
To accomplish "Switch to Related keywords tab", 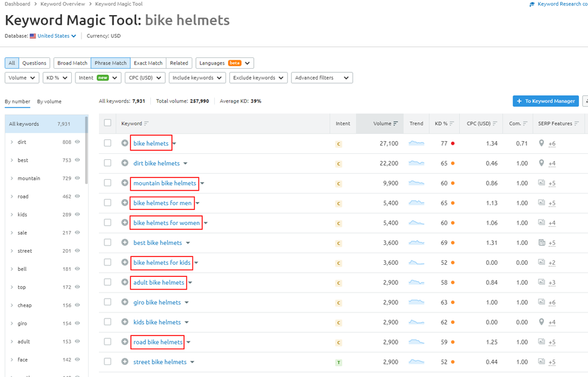I will click(179, 63).
